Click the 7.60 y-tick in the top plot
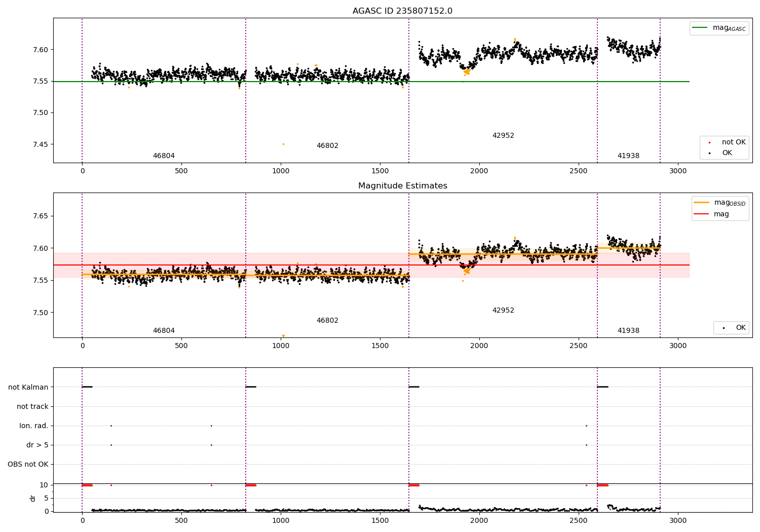Screen dimensions: 760x532 pos(40,50)
